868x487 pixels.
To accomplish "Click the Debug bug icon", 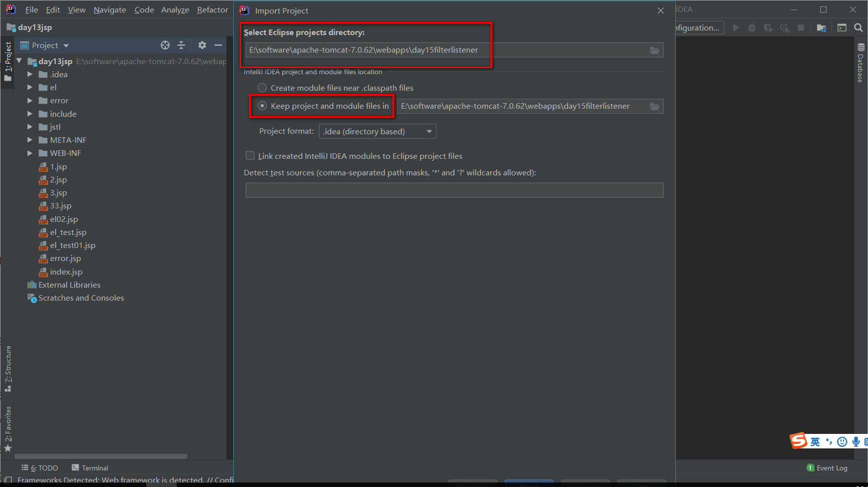I will [x=752, y=28].
